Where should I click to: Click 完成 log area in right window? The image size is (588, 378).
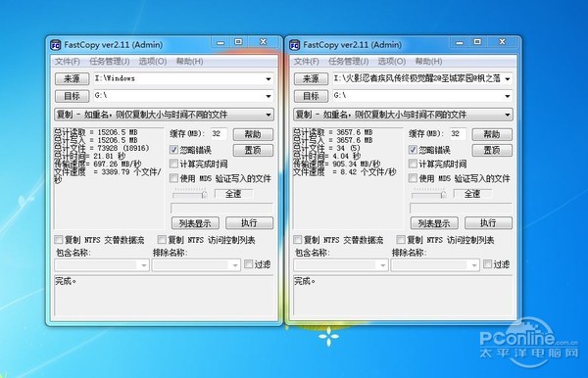tap(403, 296)
